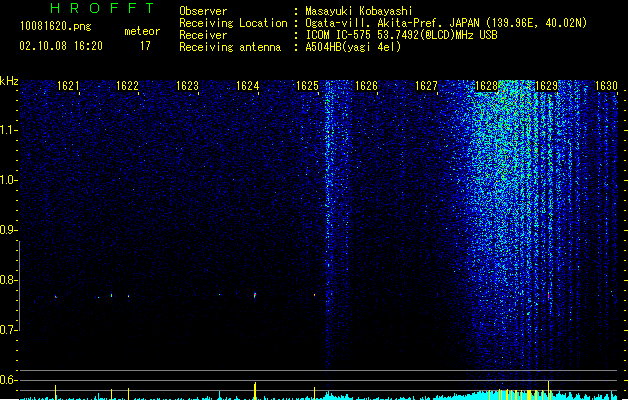
Task: Click the Ogata-vill. Akita-Pref. JAPAN location text
Action: 392,23
